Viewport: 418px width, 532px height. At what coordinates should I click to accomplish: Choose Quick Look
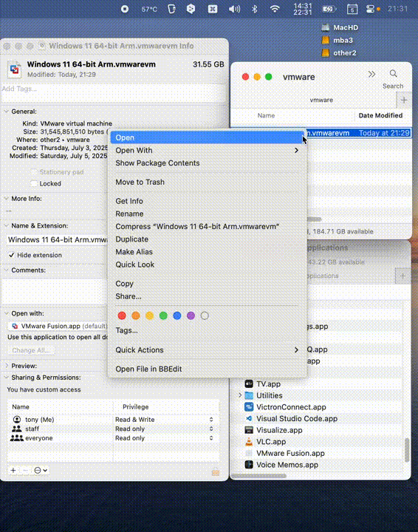point(207,265)
